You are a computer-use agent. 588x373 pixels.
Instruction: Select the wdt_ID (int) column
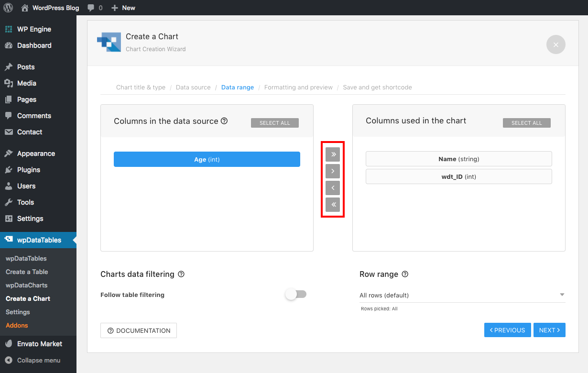[x=459, y=176]
